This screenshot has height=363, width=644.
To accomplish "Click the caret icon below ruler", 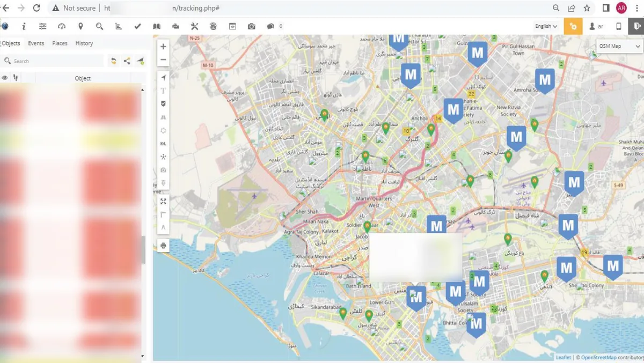I will (x=164, y=227).
